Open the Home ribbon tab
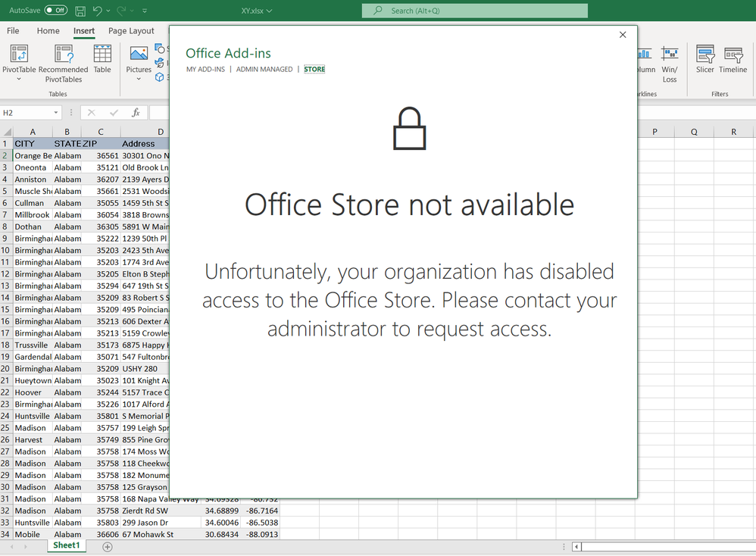This screenshot has width=756, height=556. [48, 31]
